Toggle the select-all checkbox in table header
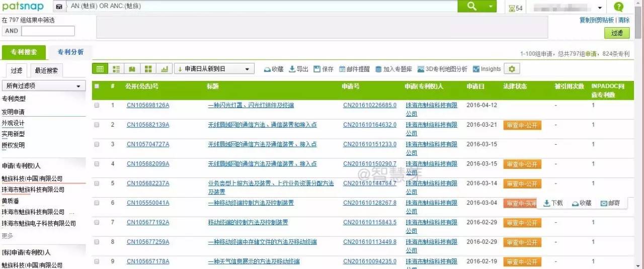 (97, 86)
